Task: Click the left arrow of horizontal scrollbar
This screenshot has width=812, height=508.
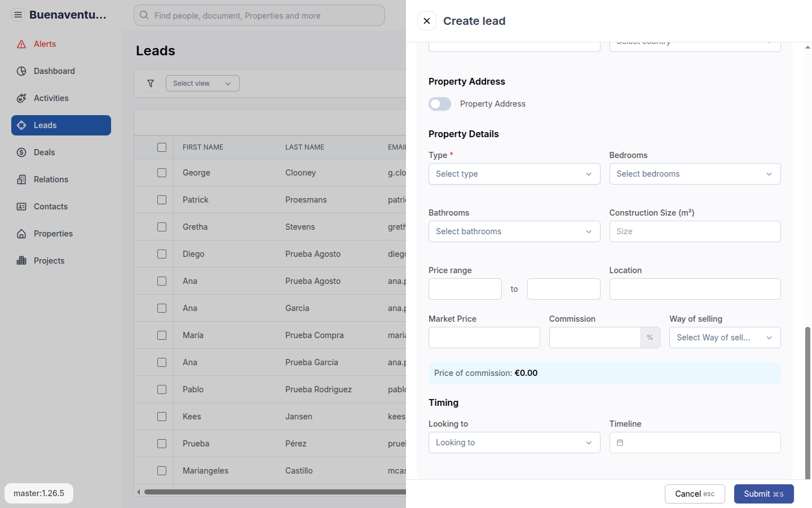Action: coord(139,492)
